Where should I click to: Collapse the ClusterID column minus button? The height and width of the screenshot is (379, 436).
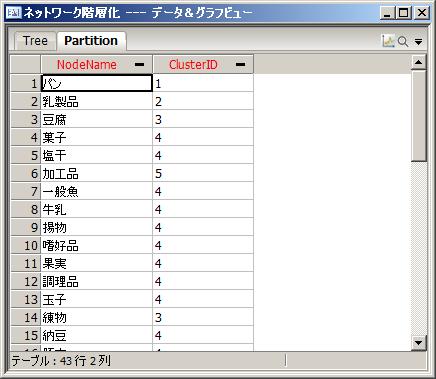[x=240, y=64]
